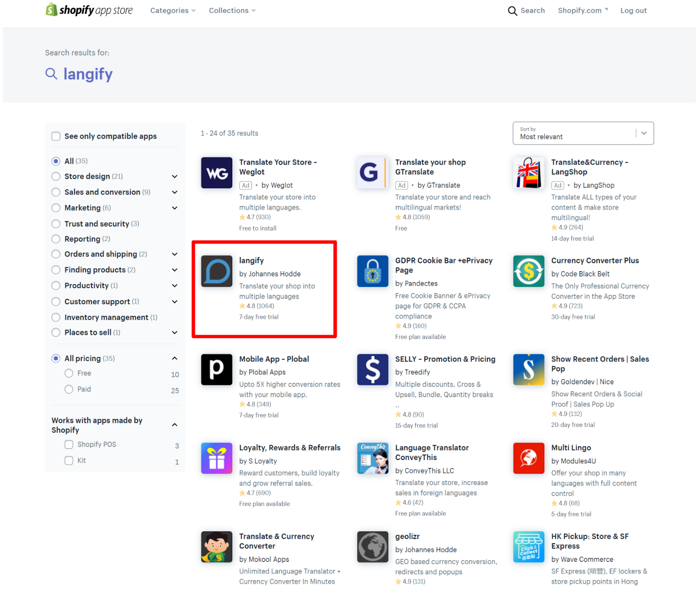Open the Weglot WG app icon
The image size is (700, 594).
pos(217,173)
